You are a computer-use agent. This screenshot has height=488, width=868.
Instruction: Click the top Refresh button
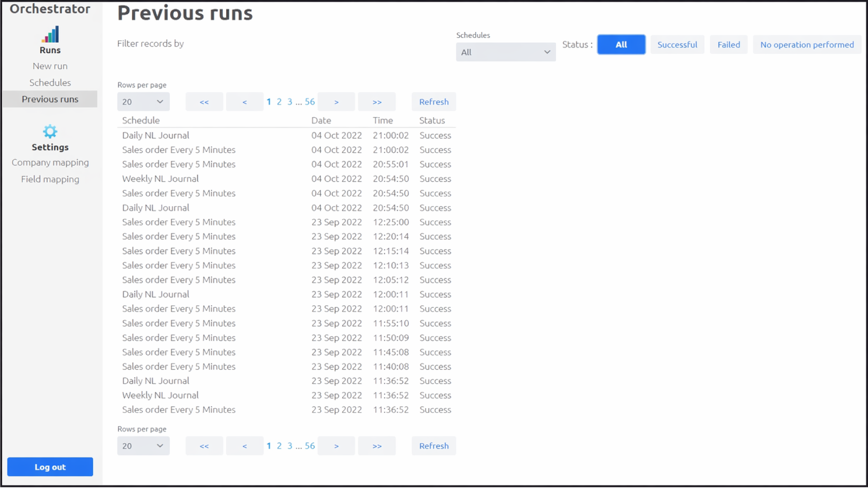click(434, 102)
